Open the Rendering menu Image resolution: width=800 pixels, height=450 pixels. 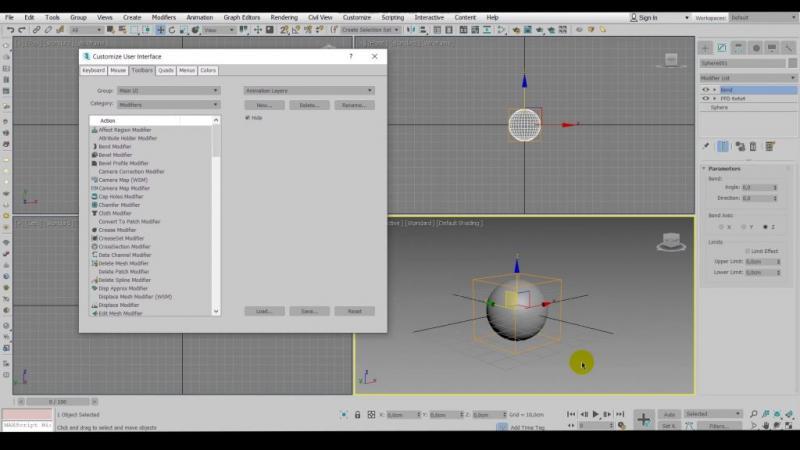[284, 17]
